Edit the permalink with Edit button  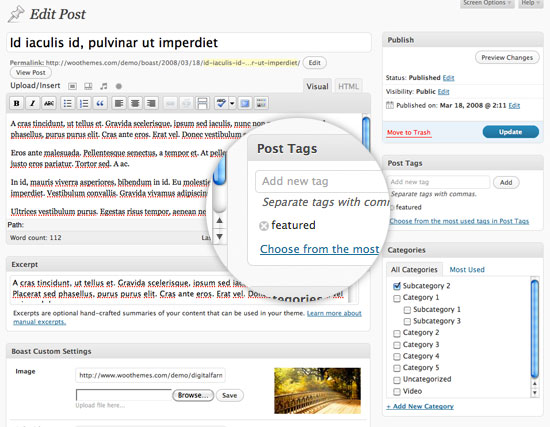[314, 63]
